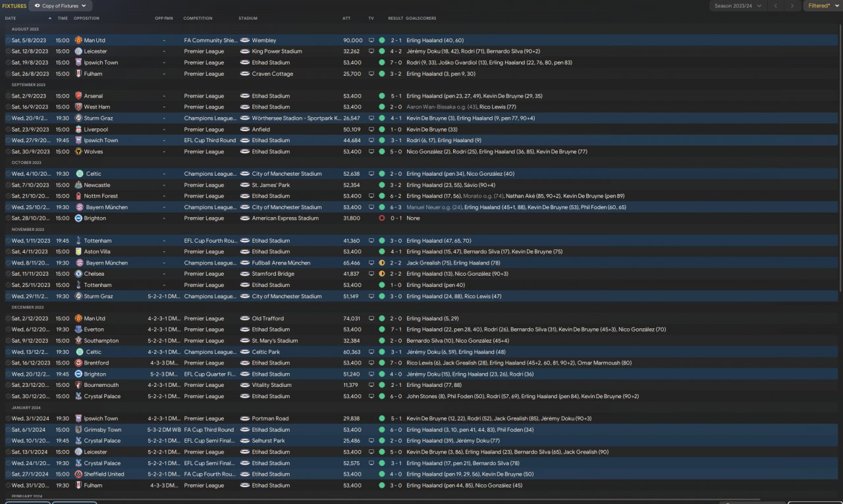Open the Tottenham link in the EFL Cup Fourth Round row
Image resolution: width=843 pixels, height=504 pixels.
98,241
